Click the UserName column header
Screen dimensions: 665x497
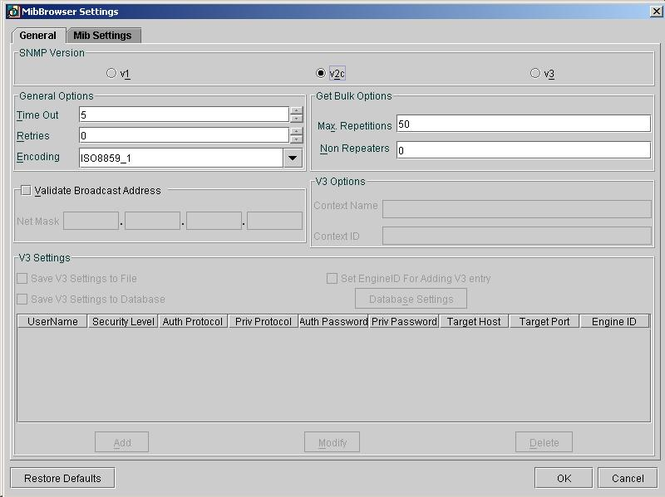click(x=52, y=321)
